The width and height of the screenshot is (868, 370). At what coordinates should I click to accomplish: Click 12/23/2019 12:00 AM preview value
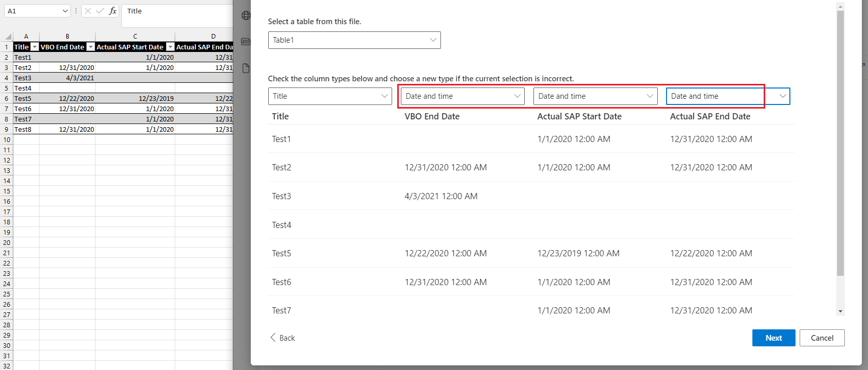[x=578, y=253]
